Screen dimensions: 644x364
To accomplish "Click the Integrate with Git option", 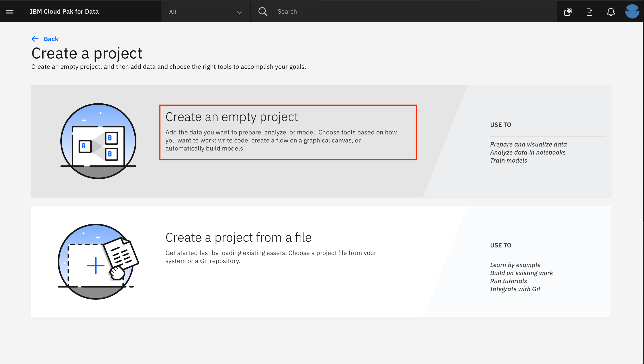I will [x=515, y=289].
